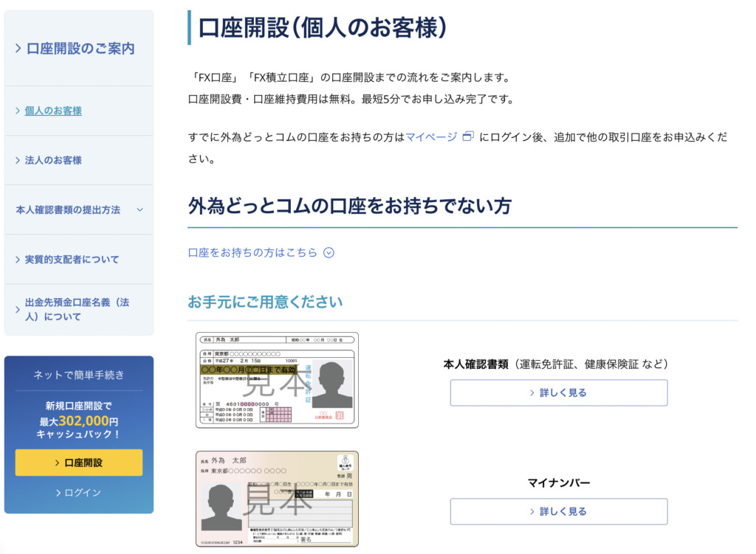Image resolution: width=756 pixels, height=554 pixels.
Task: Click the external window icon after マイページ
Action: pos(467,136)
